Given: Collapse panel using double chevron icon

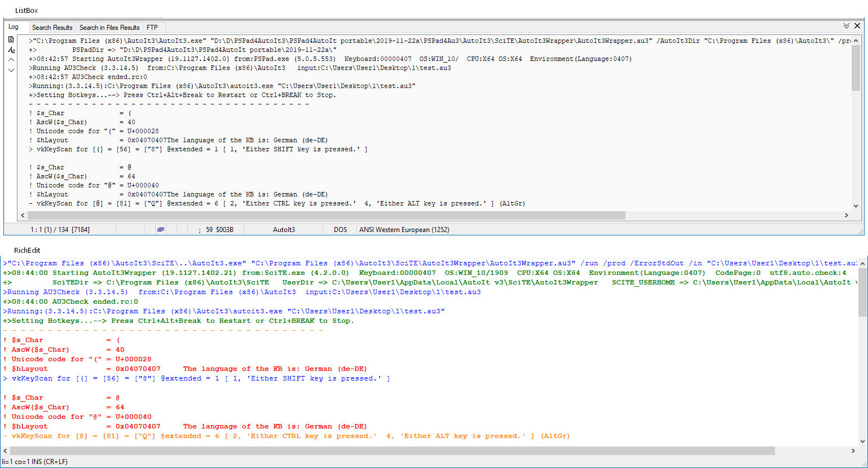Looking at the screenshot, I should [846, 26].
